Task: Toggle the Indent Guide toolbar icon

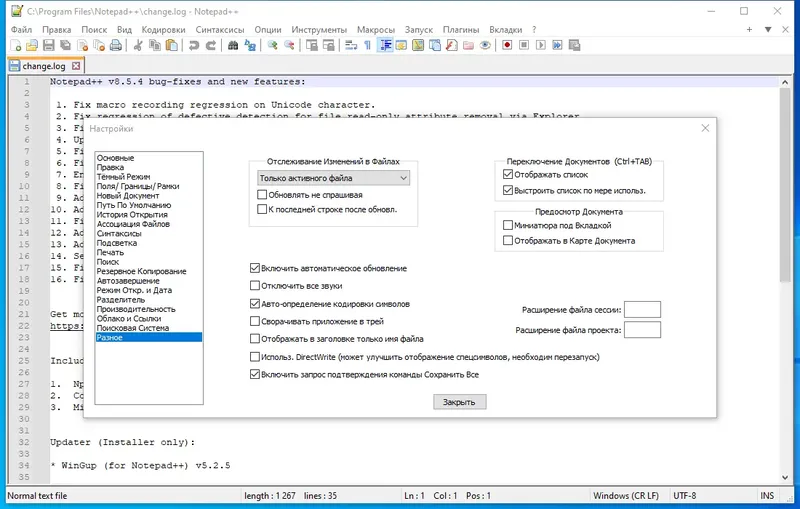Action: click(x=385, y=45)
